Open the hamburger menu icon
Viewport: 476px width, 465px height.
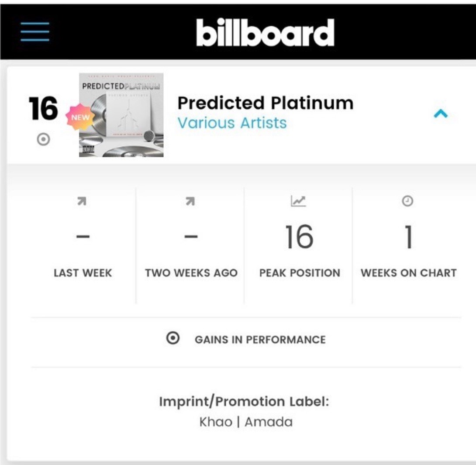point(35,31)
